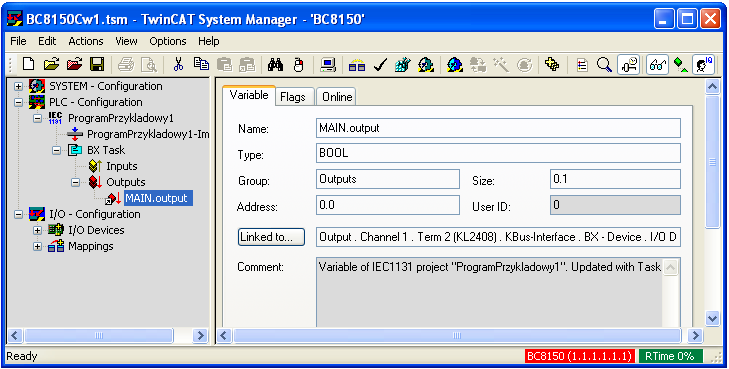Cut the selection with the scissors icon
This screenshot has height=369, width=729.
pos(178,64)
